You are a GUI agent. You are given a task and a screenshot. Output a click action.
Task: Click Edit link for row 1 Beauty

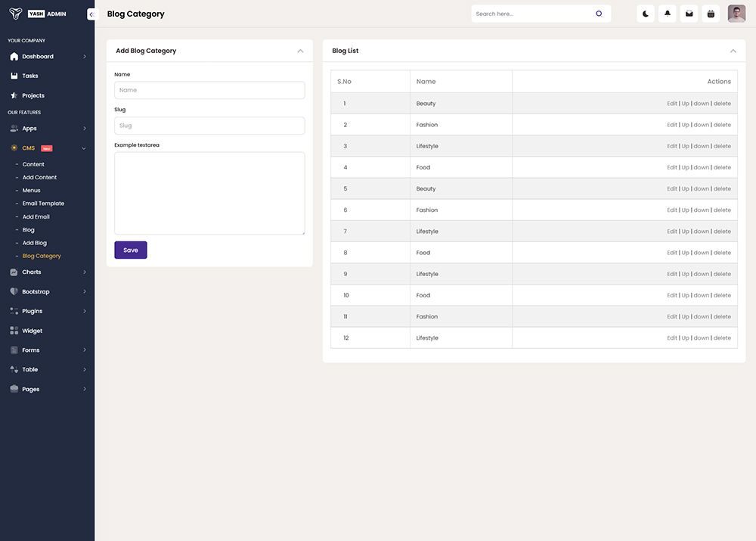672,103
